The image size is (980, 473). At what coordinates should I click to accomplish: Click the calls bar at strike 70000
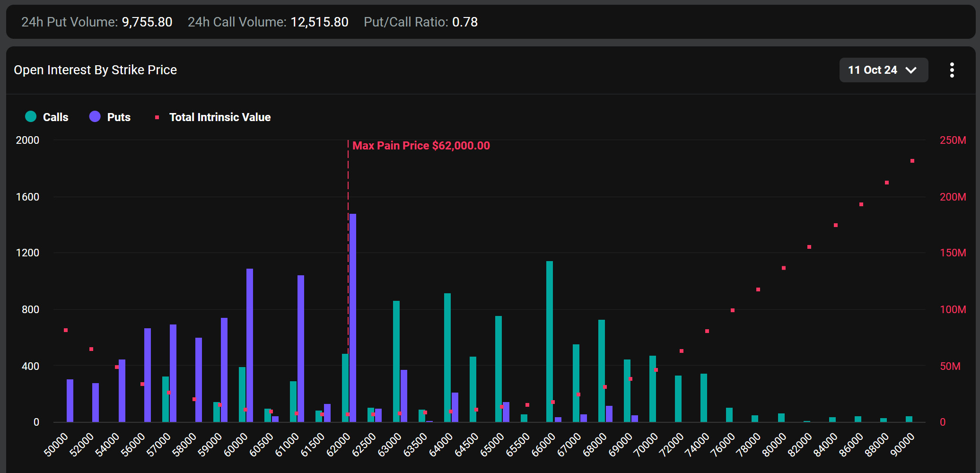[x=653, y=389]
